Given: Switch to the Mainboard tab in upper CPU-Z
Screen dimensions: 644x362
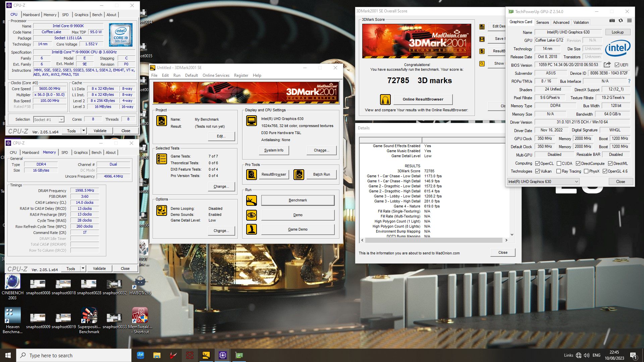Looking at the screenshot, I should 31,15.
